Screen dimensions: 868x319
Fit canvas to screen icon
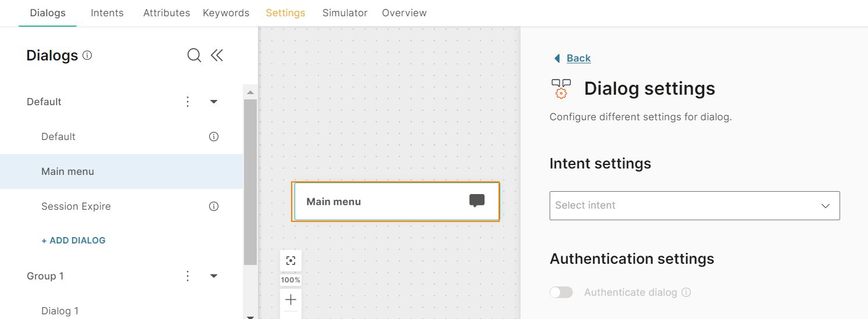point(291,260)
